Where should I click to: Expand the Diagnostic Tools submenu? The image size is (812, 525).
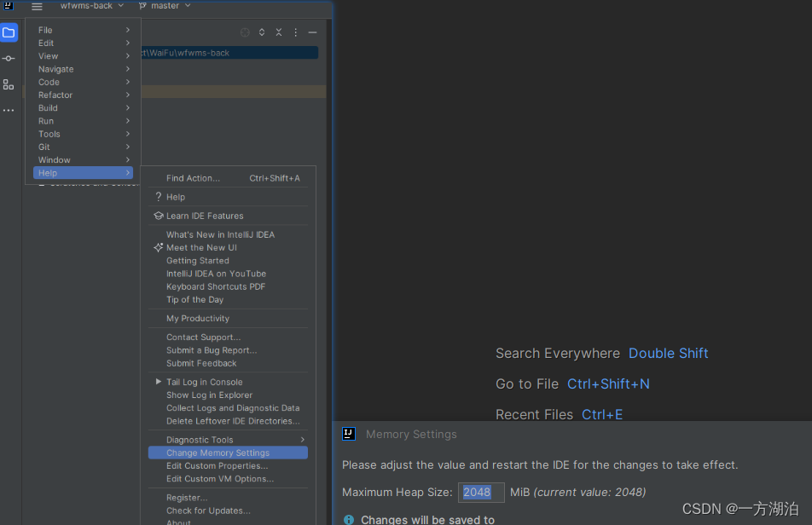click(x=228, y=440)
